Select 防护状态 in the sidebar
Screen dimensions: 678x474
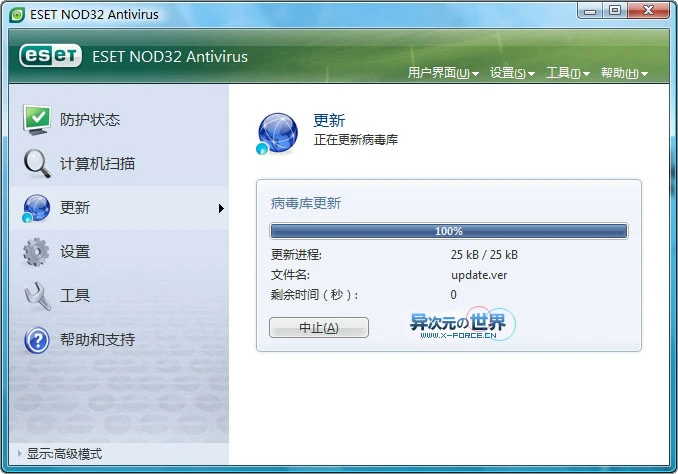[x=119, y=120]
